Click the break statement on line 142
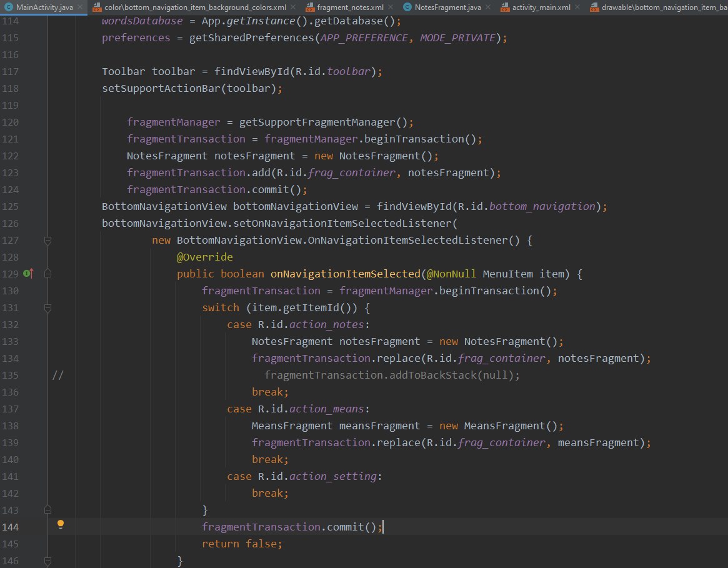The height and width of the screenshot is (568, 728). (270, 493)
